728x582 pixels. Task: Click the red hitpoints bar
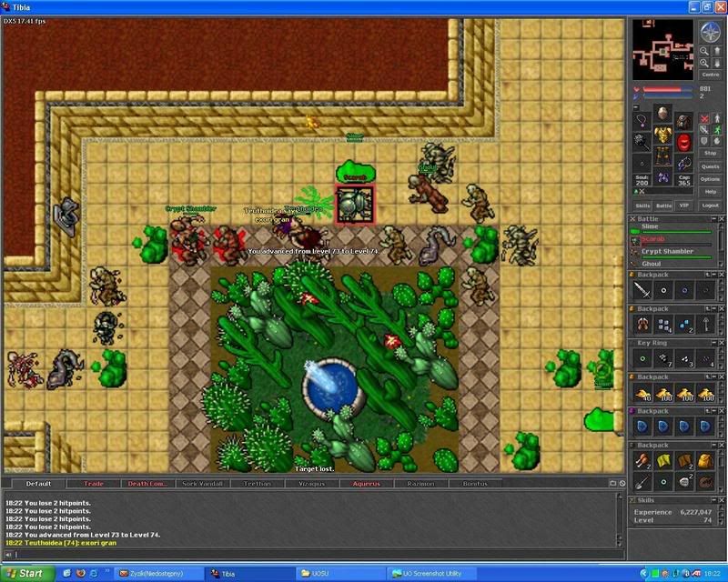[668, 89]
